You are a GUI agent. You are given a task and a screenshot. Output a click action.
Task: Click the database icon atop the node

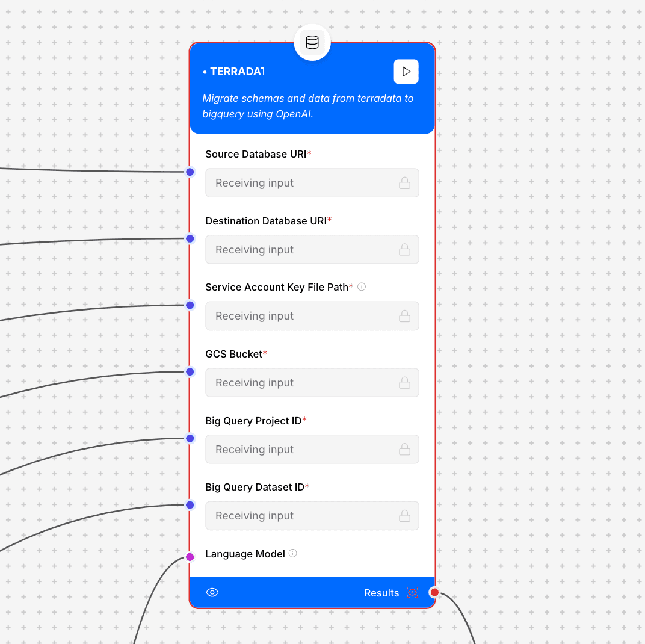(x=312, y=43)
